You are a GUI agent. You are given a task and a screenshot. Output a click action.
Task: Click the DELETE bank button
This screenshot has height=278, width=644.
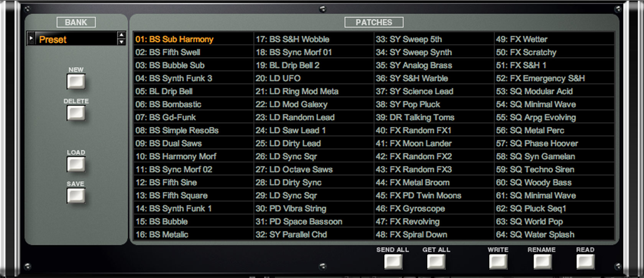pyautogui.click(x=76, y=113)
